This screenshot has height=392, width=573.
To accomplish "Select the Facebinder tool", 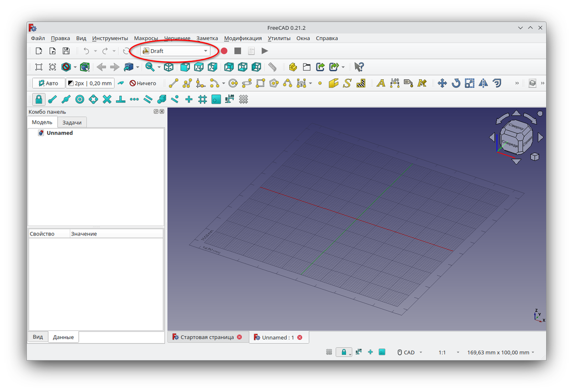I will coord(333,83).
